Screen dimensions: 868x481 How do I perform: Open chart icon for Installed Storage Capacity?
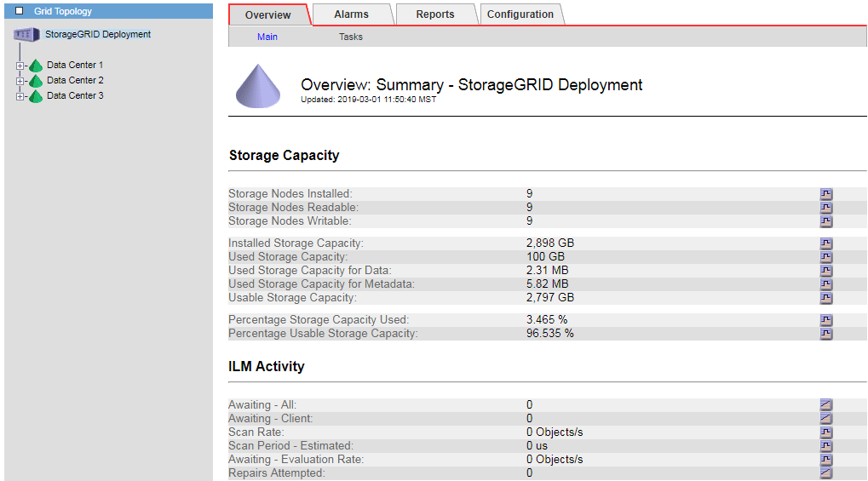[x=825, y=243]
